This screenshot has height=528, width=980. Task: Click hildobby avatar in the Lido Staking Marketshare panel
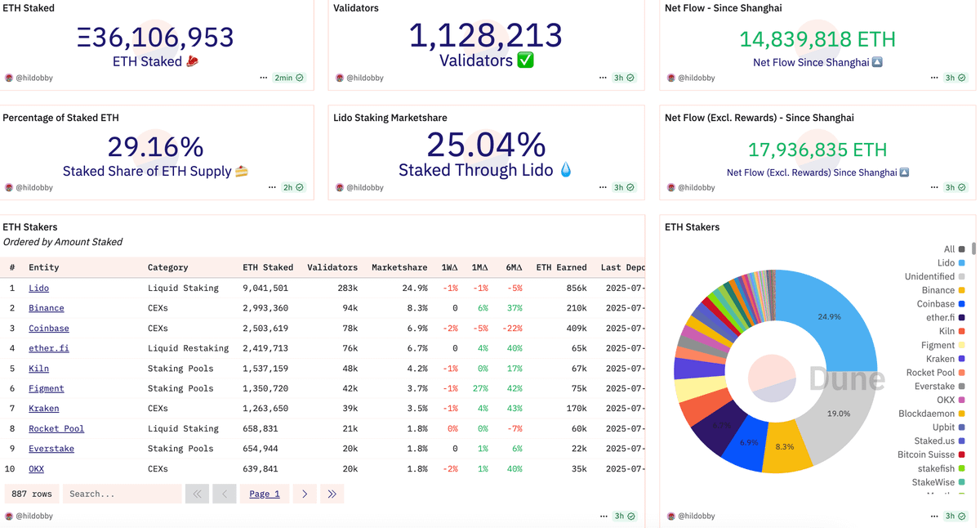click(x=340, y=187)
